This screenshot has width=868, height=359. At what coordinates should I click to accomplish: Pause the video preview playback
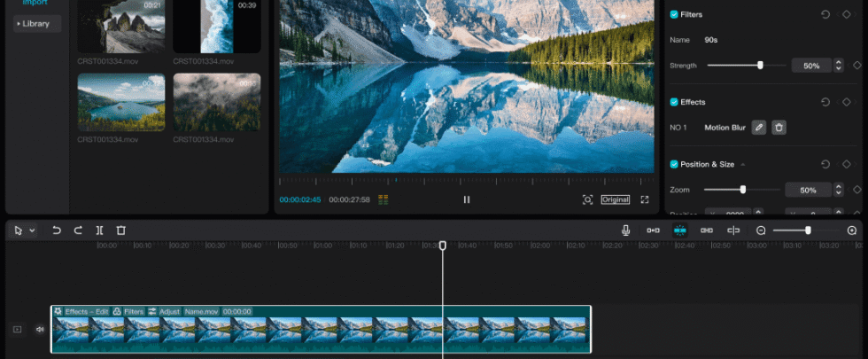pos(467,199)
